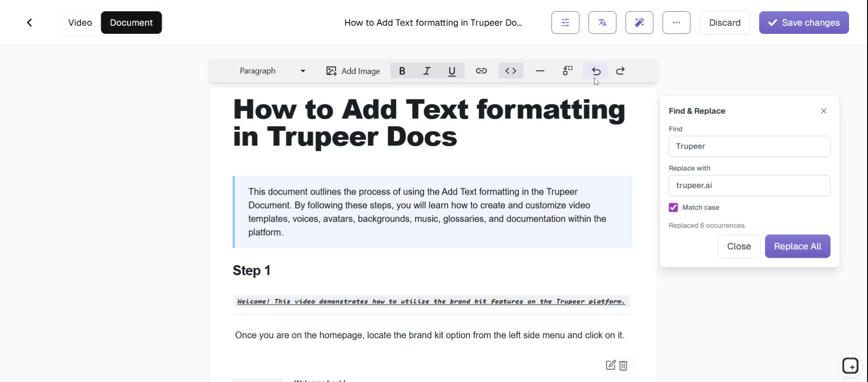
Task: Click the redo arrow icon
Action: pyautogui.click(x=620, y=71)
